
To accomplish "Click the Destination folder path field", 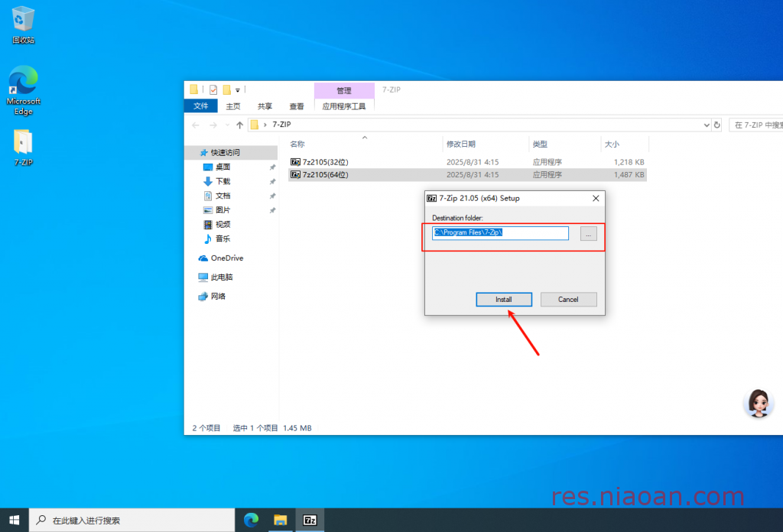I will pos(500,233).
